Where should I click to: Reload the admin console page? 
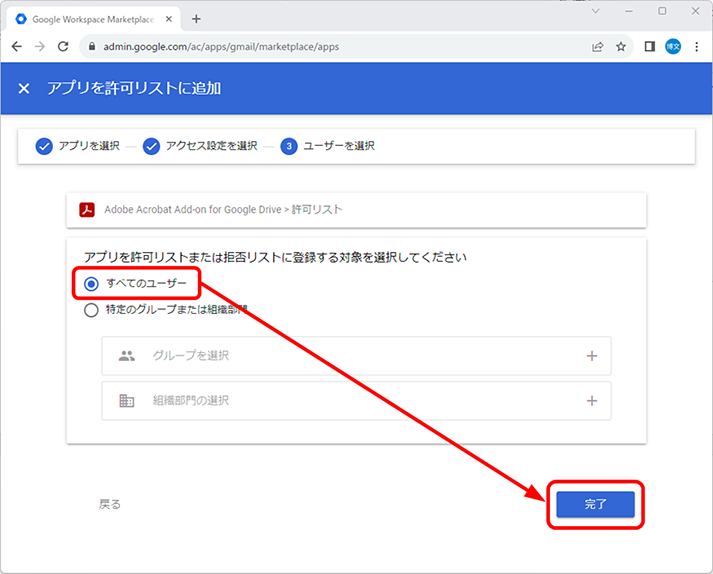click(x=63, y=46)
